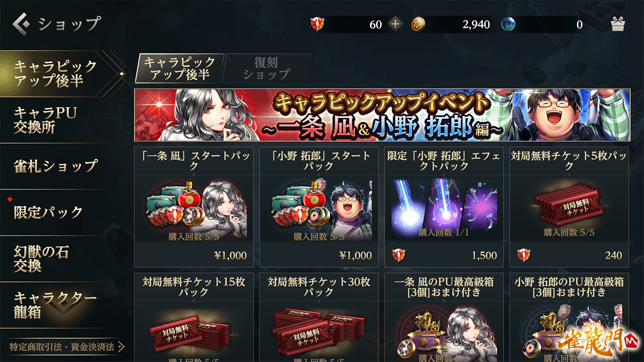The image size is (644, 362).
Task: Switch to the 復刻ショップ tab
Action: pos(267,68)
